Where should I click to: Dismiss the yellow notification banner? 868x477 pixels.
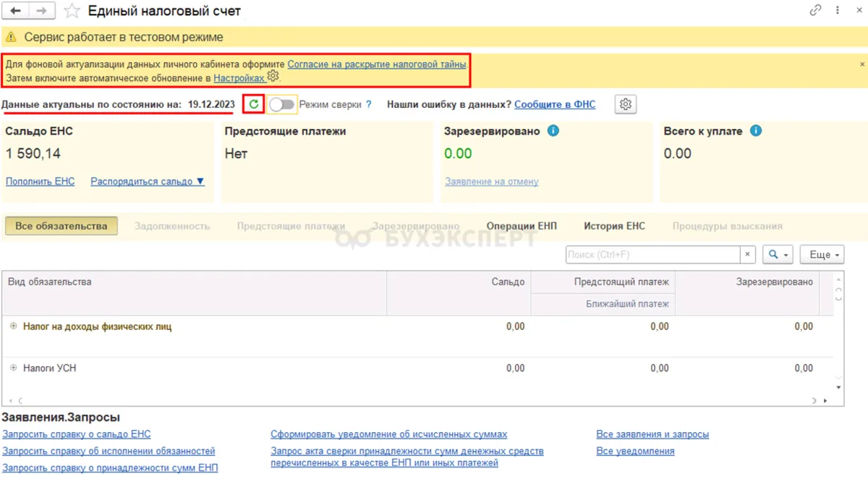point(861,64)
